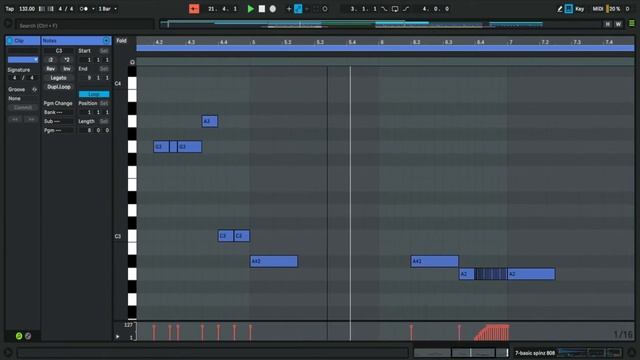Click the 20 % CPU load meter
The width and height of the screenshot is (640, 360).
[x=613, y=9]
